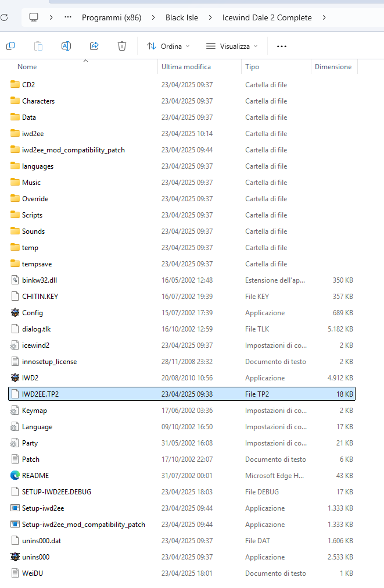This screenshot has height=588, width=384.
Task: Select the icewind2 settings file icon
Action: click(x=15, y=345)
